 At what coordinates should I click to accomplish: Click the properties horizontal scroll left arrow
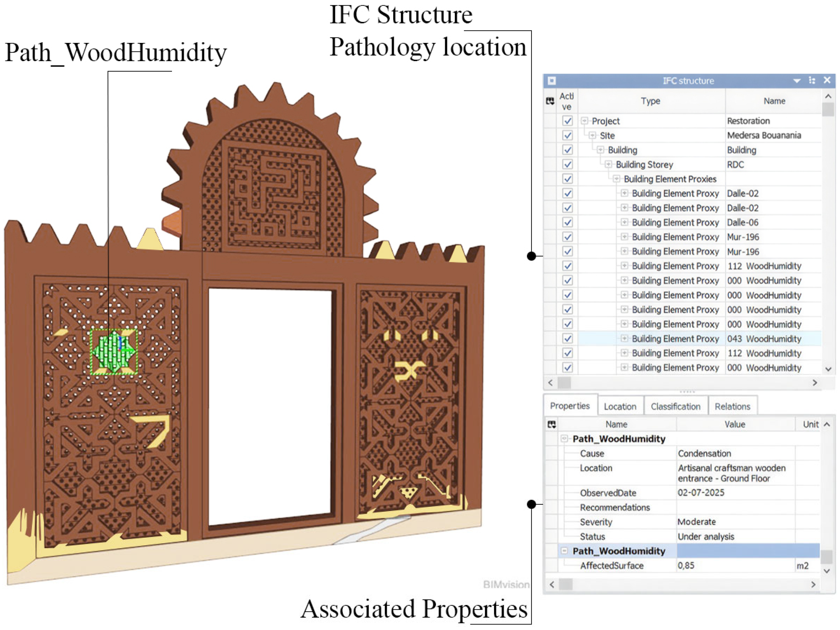point(552,584)
